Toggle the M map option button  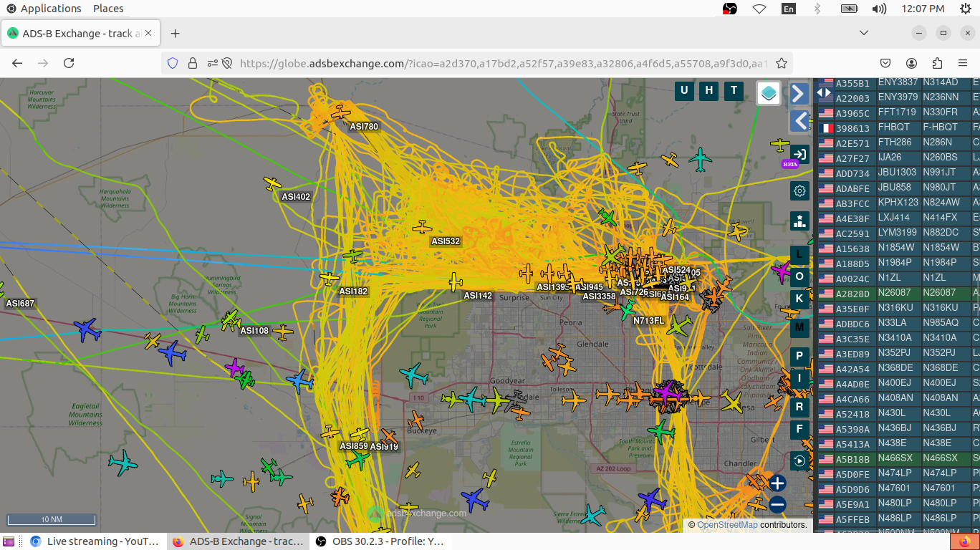pos(799,328)
